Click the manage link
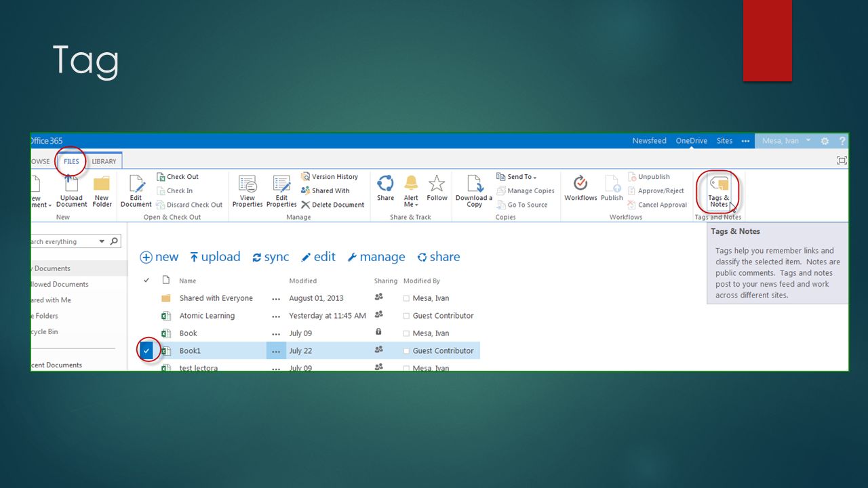The height and width of the screenshot is (488, 868). [376, 257]
